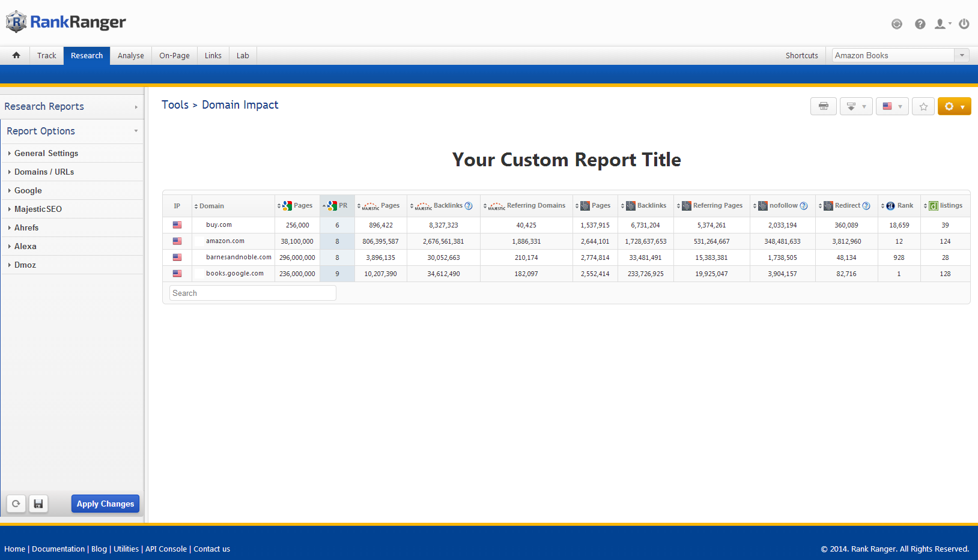Click the sync icon in the top header

click(896, 24)
